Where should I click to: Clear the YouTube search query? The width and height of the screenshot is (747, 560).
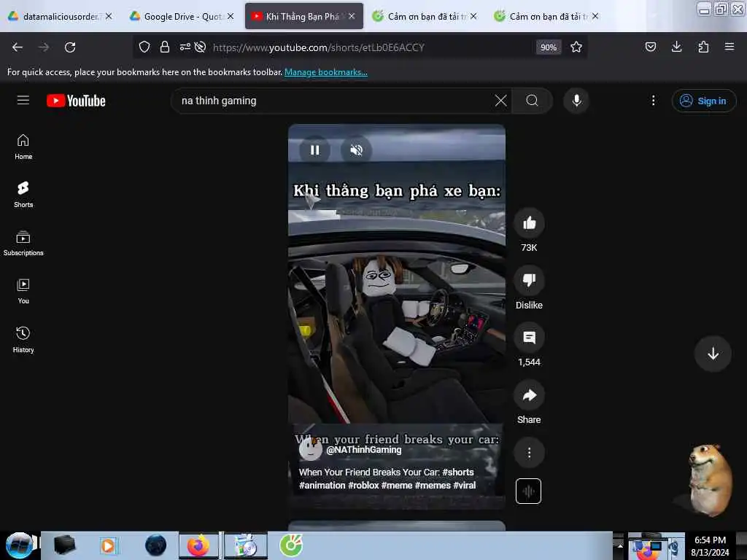(500, 101)
